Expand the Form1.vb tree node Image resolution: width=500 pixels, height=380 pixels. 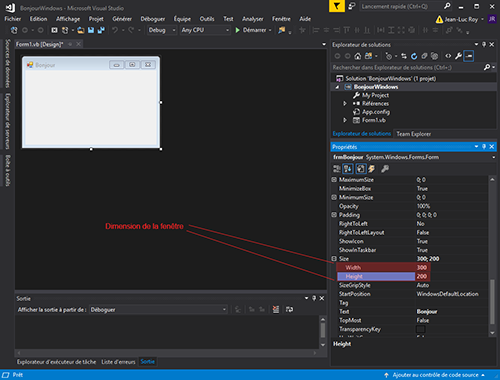click(345, 120)
